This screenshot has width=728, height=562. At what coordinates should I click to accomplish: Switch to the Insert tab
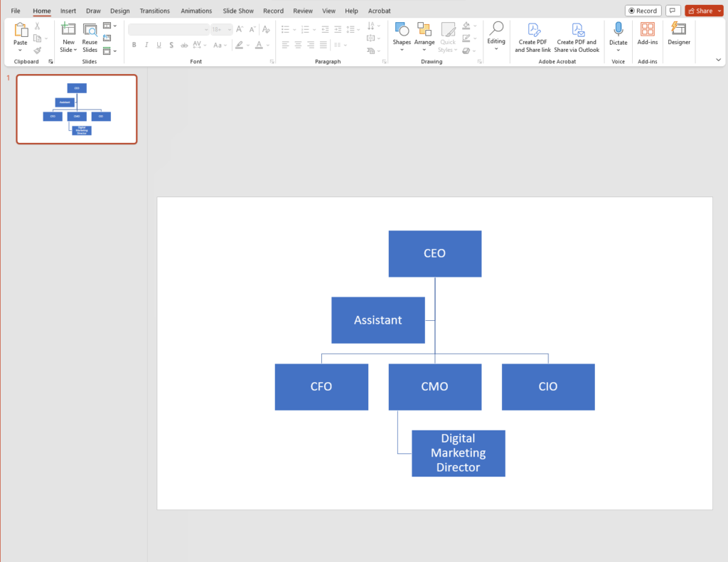(x=68, y=11)
